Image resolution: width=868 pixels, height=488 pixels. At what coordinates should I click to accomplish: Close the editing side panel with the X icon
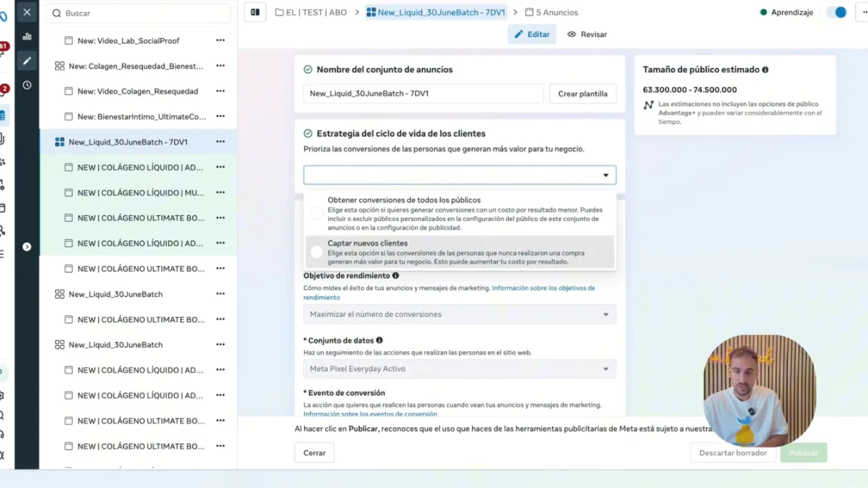pyautogui.click(x=27, y=12)
